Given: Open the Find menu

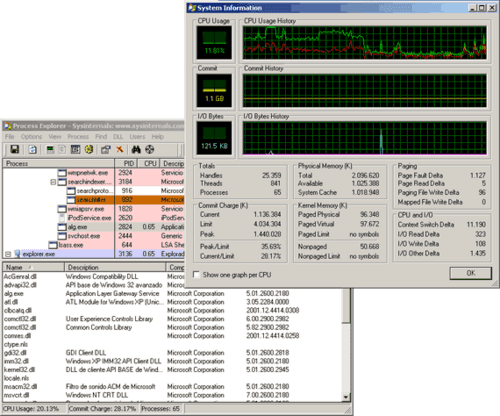Looking at the screenshot, I should click(101, 137).
